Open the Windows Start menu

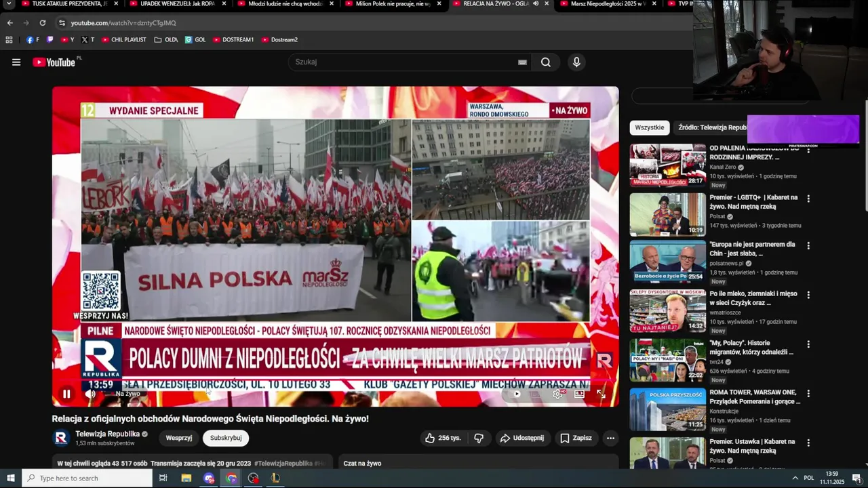(11, 478)
